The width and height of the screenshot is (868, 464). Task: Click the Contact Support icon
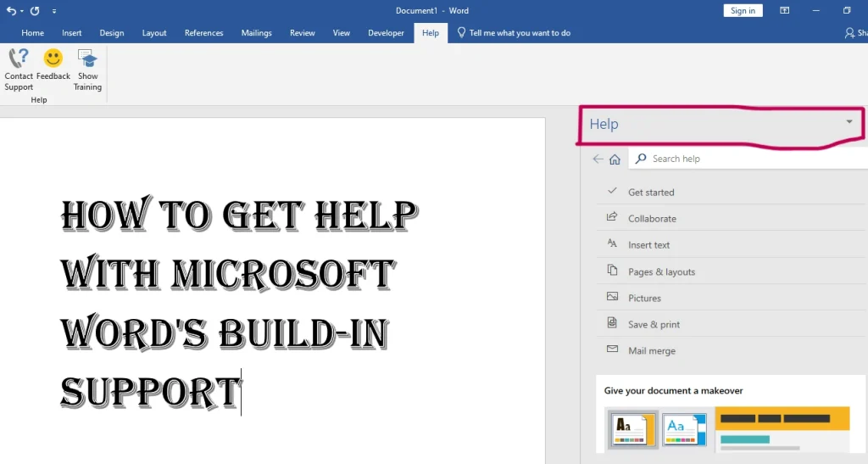point(19,59)
